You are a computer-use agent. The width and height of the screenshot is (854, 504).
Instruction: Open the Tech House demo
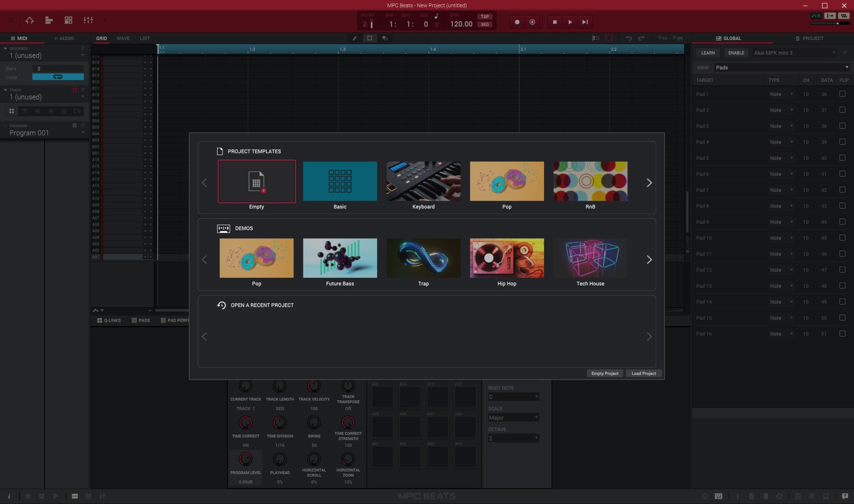click(590, 258)
